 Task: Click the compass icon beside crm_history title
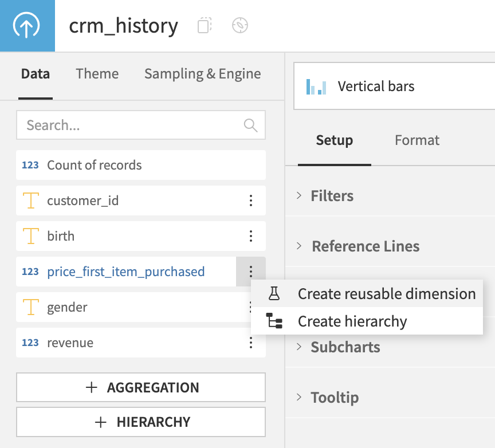tap(239, 26)
